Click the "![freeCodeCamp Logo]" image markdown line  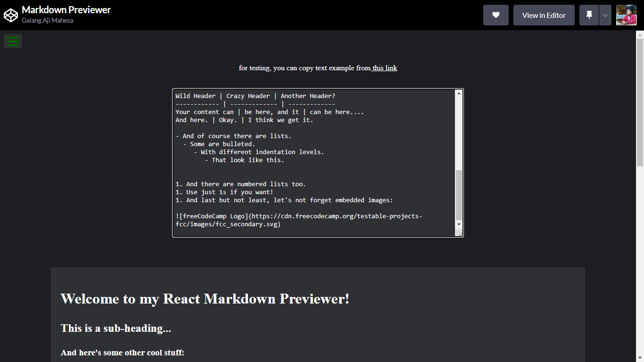pos(299,220)
